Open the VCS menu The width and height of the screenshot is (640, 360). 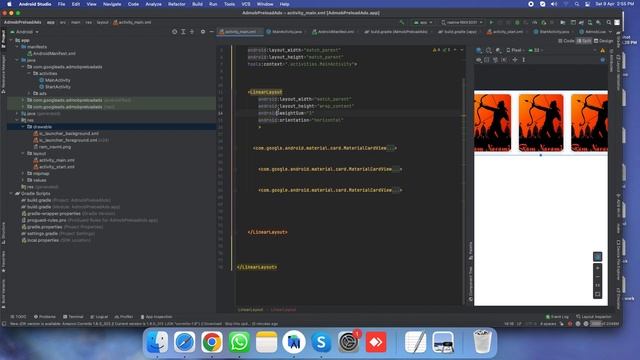point(246,4)
